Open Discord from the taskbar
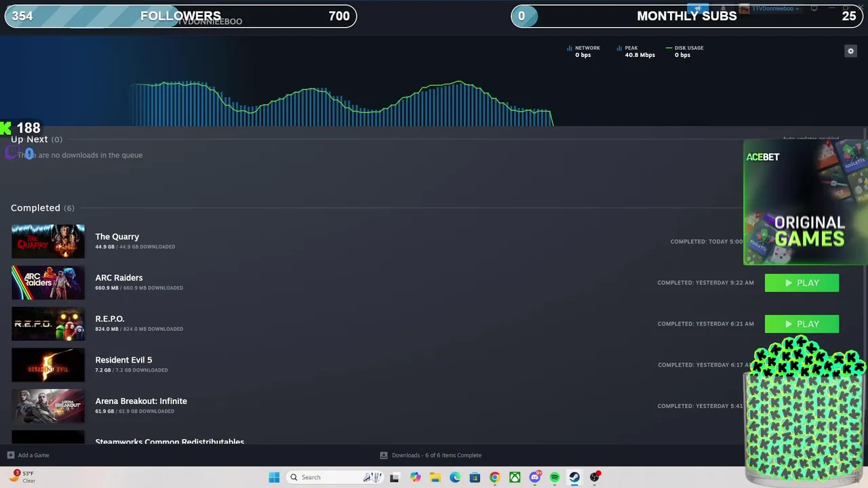Screen dimensions: 868x488 (x=535, y=477)
